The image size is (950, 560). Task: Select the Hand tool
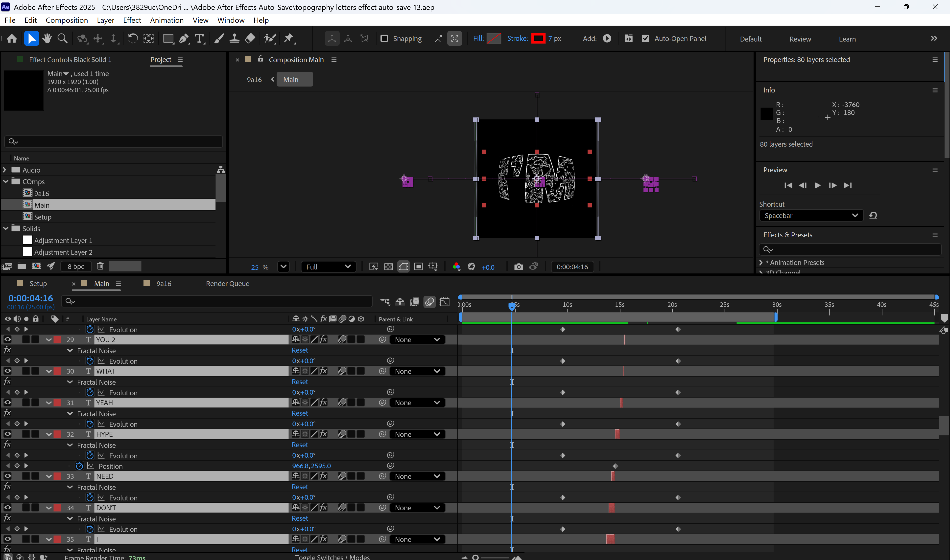(x=47, y=39)
